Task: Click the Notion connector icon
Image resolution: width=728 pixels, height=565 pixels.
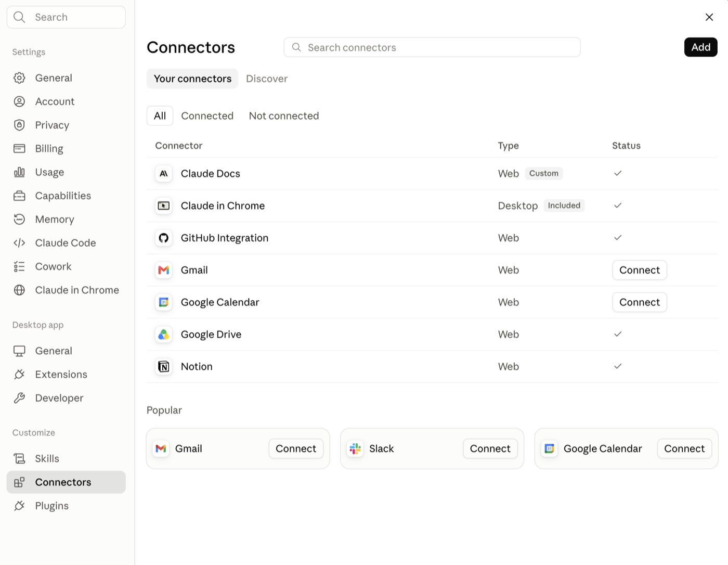Action: tap(164, 367)
